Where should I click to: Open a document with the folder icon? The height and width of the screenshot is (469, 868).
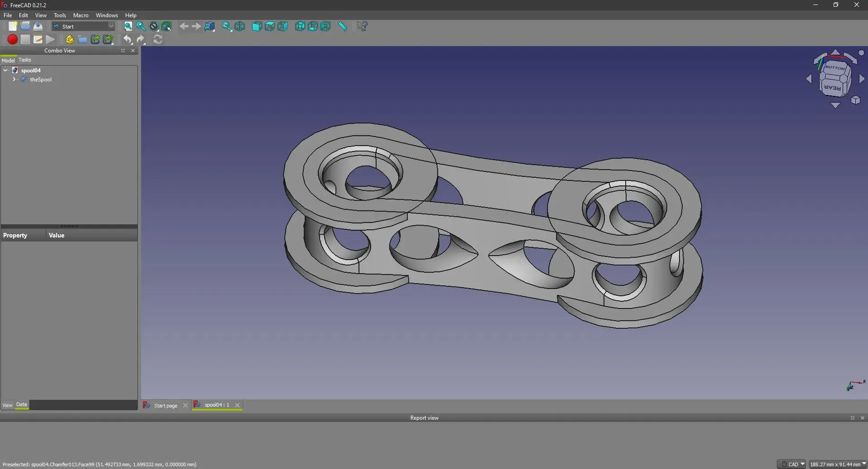click(25, 26)
